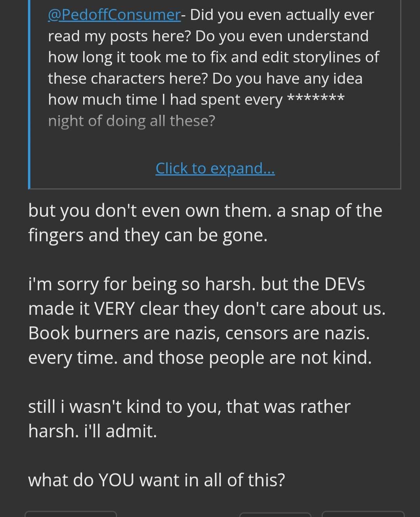420x517 pixels.
Task: Click the quoted line "these characters here?"
Action: tap(128, 79)
